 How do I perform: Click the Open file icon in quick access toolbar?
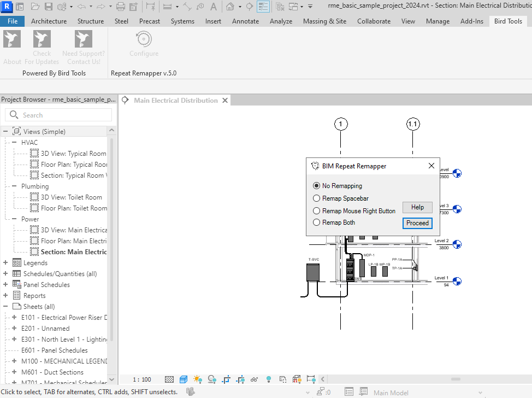point(35,7)
